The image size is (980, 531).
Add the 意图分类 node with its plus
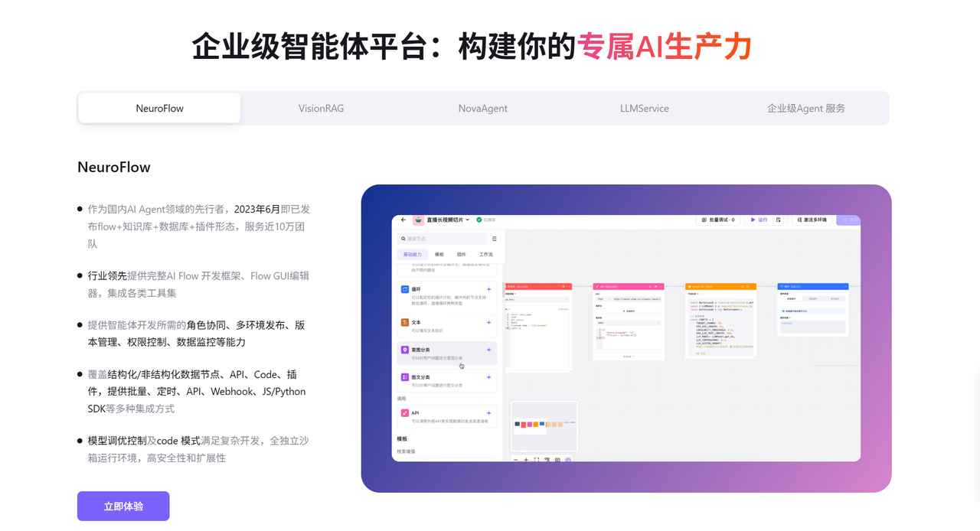coord(488,350)
